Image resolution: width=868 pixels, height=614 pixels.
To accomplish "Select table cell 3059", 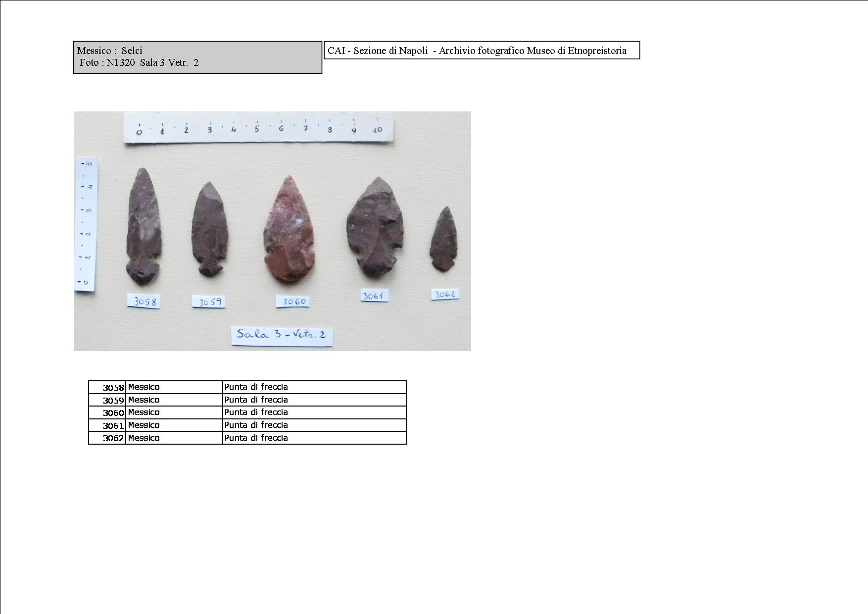I will click(x=107, y=400).
